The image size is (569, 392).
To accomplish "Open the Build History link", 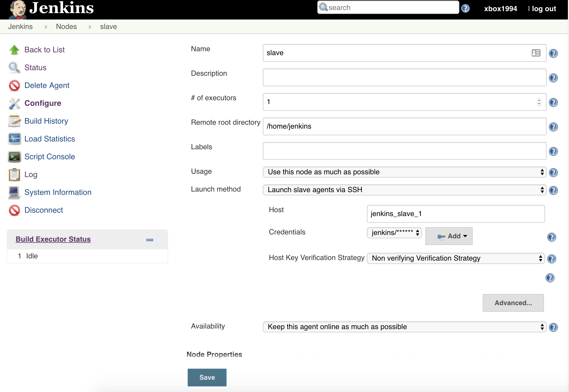I will 46,121.
